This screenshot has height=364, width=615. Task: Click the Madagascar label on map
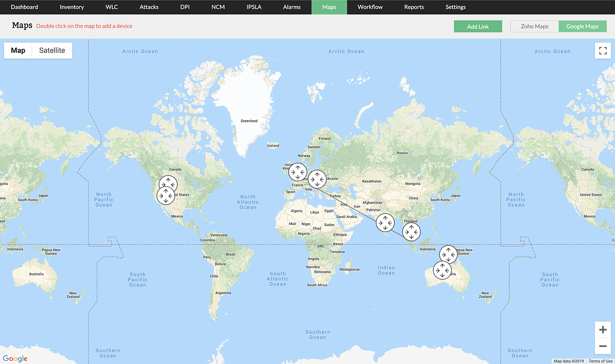tap(350, 270)
